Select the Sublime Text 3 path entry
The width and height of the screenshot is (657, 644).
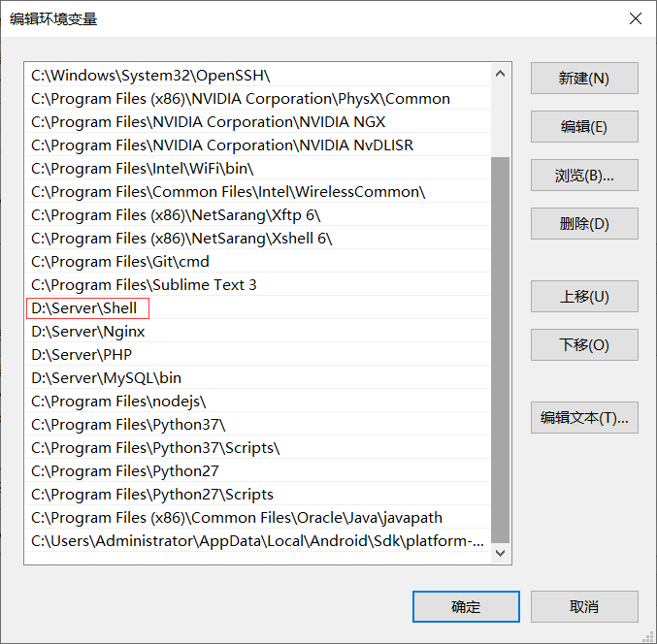pyautogui.click(x=257, y=285)
